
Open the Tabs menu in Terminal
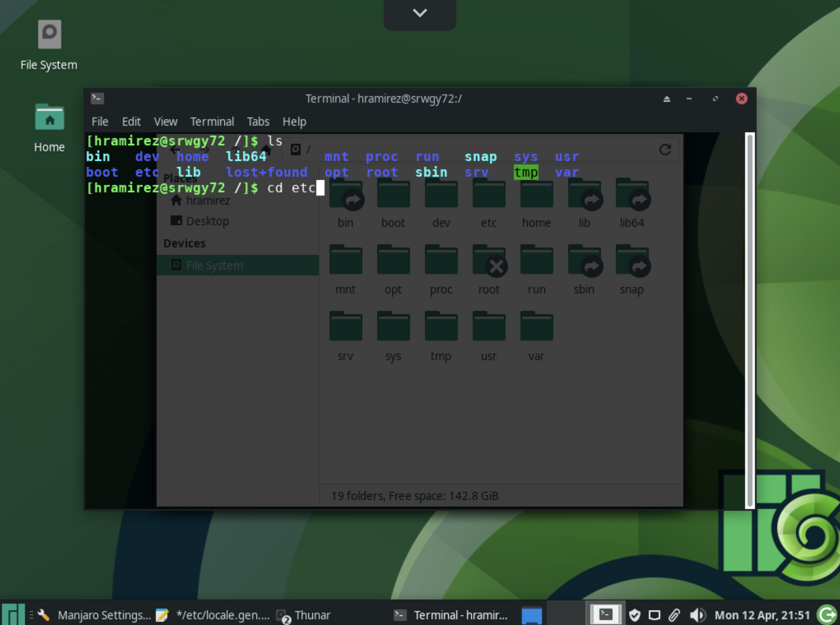[x=258, y=122]
